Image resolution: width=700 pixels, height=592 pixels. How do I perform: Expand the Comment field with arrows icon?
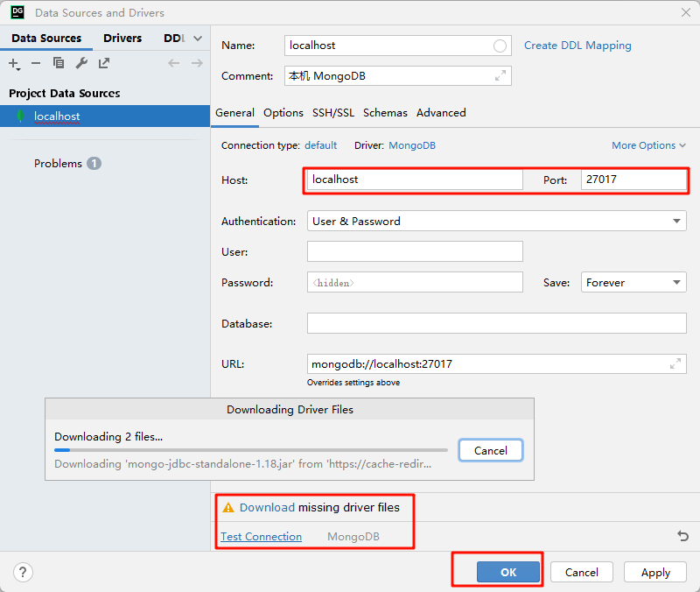pos(500,76)
